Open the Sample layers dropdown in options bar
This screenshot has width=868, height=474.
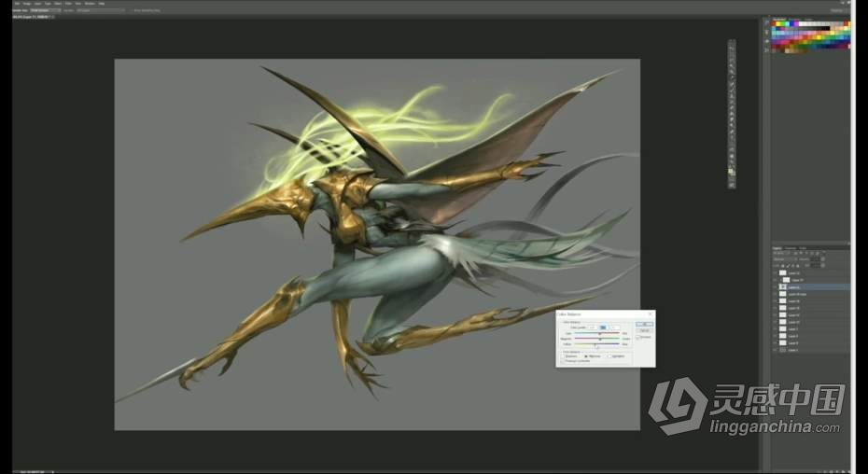(100, 10)
